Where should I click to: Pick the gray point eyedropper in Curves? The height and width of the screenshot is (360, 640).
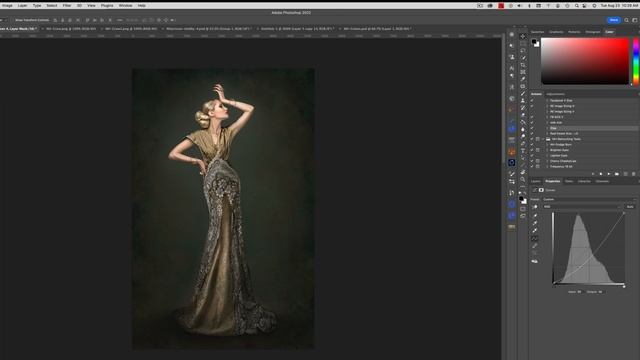click(535, 223)
